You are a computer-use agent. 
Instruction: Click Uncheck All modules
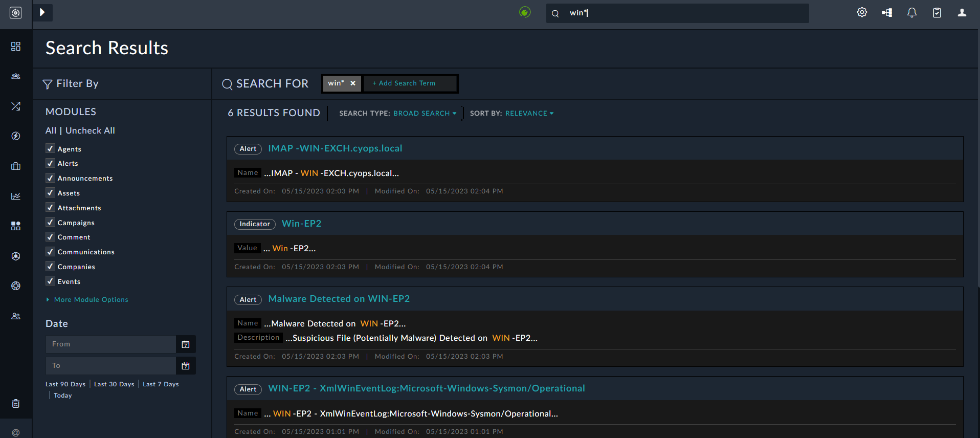tap(90, 130)
